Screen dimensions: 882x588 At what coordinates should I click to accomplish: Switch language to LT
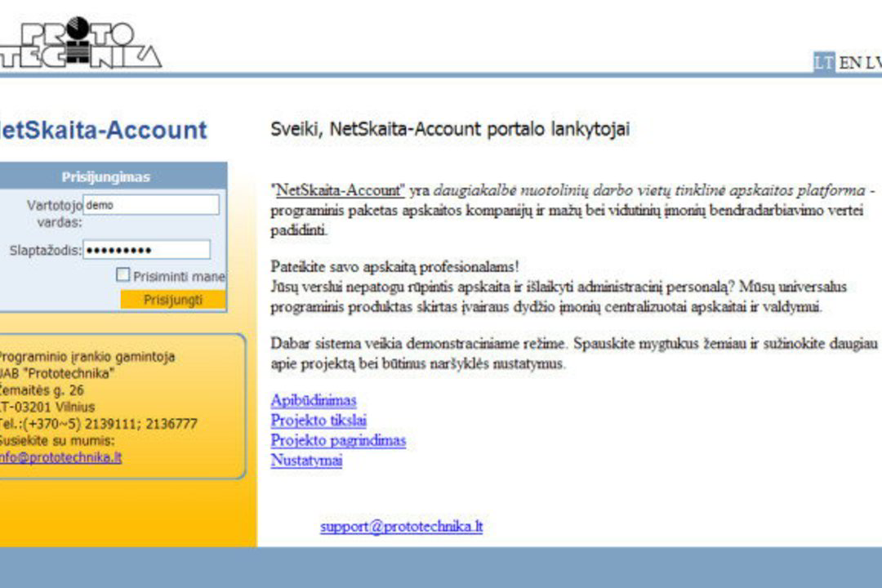[x=824, y=62]
